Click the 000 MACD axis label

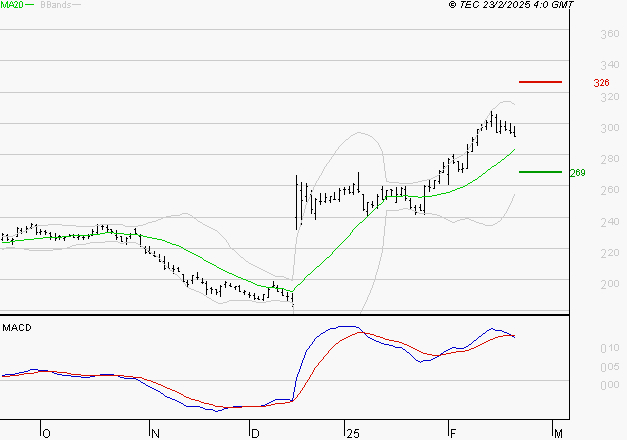[610, 385]
